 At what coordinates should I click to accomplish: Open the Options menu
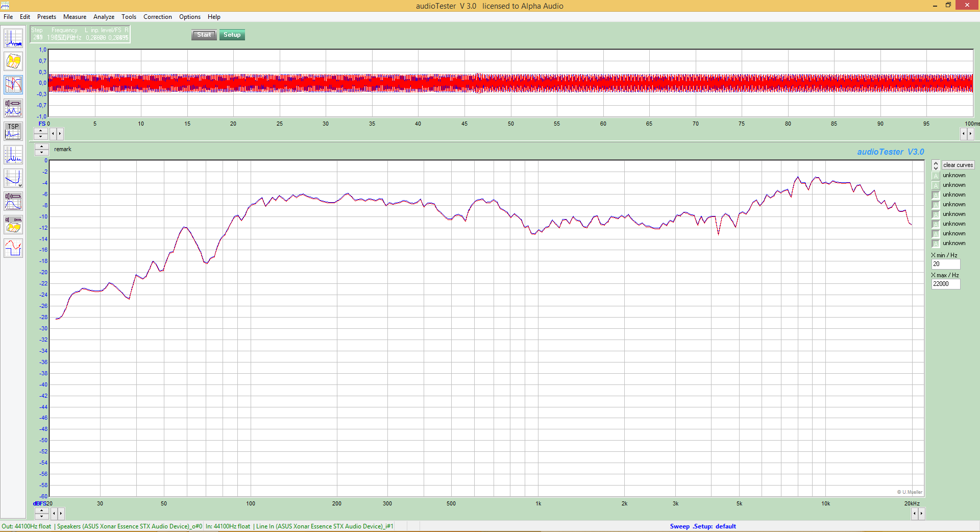[x=190, y=17]
